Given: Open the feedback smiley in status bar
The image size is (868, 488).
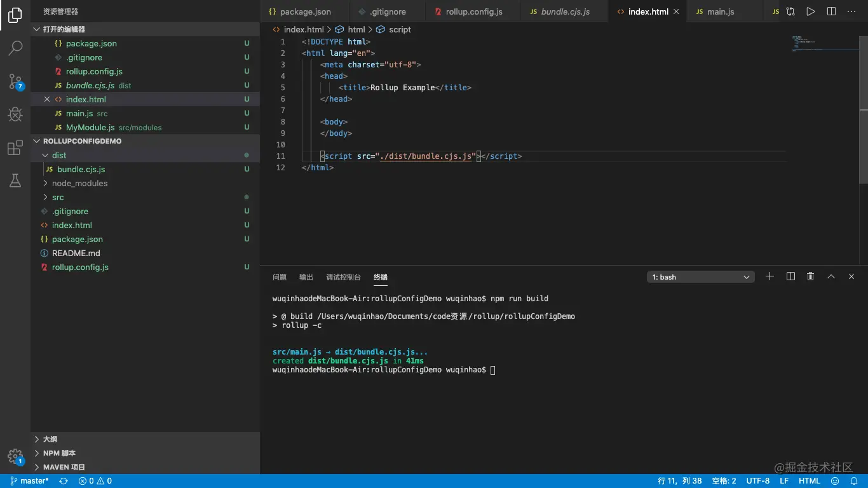Looking at the screenshot, I should coord(835,481).
